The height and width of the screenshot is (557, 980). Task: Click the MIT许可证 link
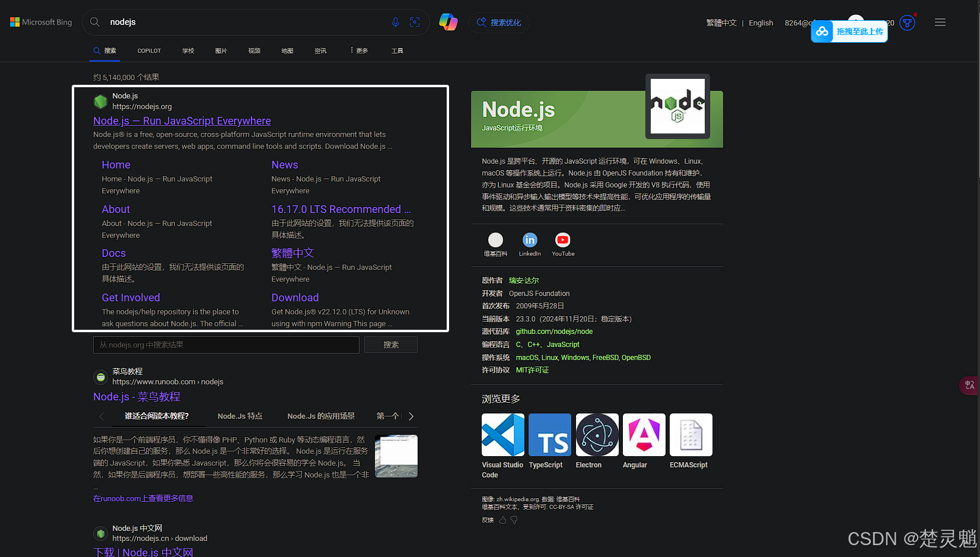(x=532, y=370)
